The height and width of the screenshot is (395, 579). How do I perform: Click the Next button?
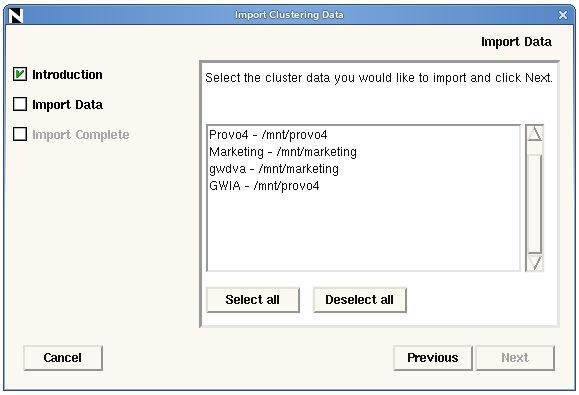point(515,358)
